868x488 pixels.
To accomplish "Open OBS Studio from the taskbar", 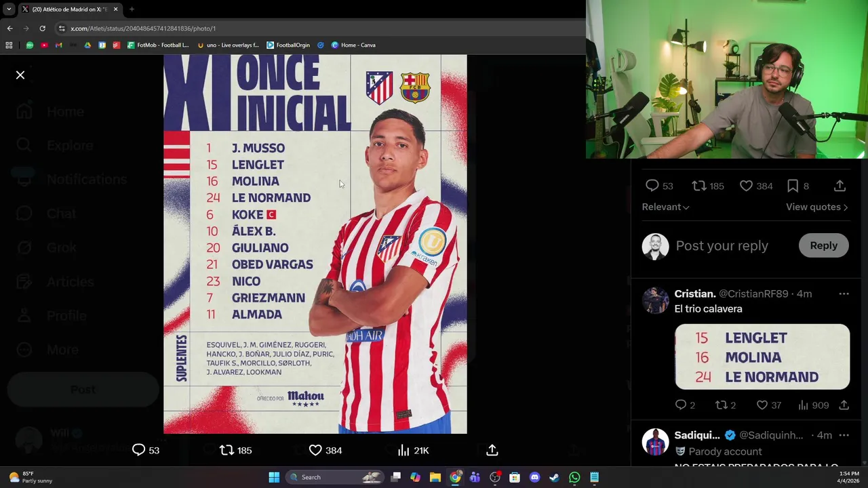I will tap(495, 477).
